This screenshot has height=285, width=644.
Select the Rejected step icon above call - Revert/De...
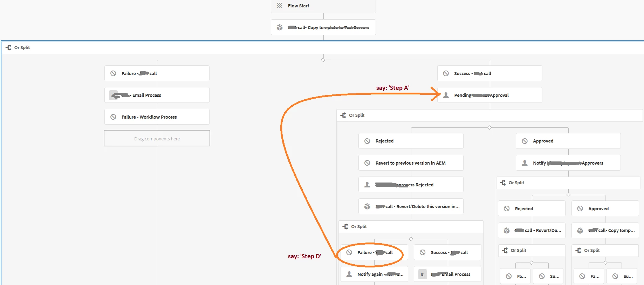coord(507,208)
